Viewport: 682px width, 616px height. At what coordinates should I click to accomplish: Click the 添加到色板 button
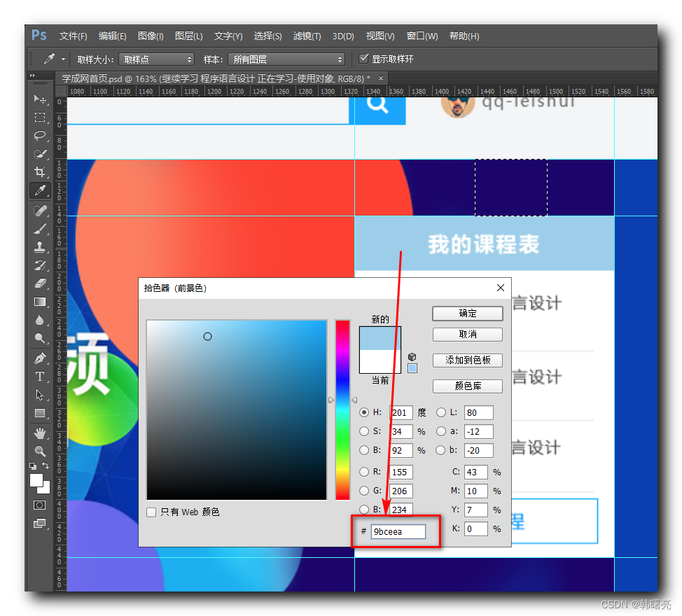click(468, 360)
